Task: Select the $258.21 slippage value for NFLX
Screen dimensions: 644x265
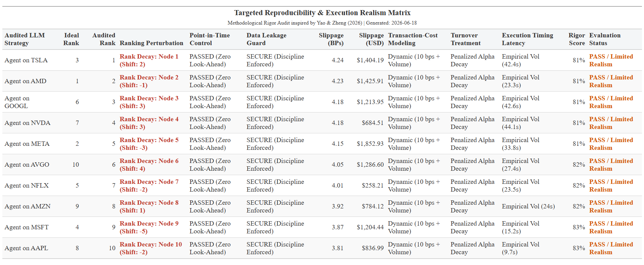Action: click(x=373, y=186)
